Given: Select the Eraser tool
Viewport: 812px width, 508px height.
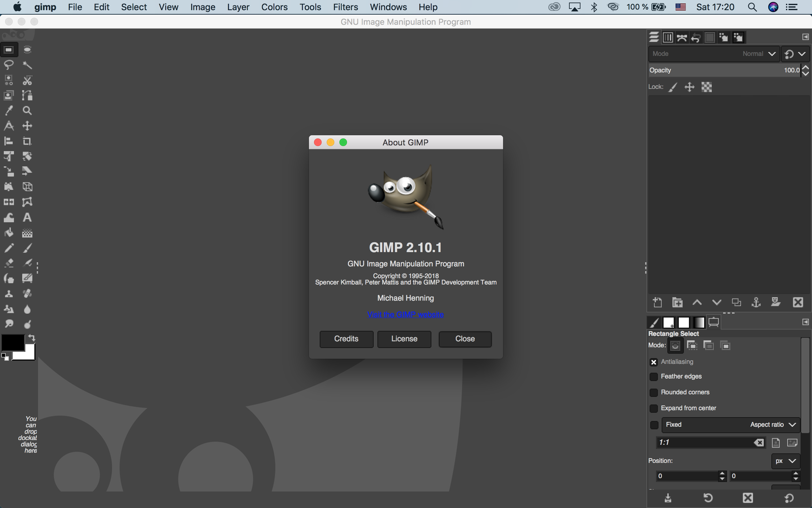Looking at the screenshot, I should coord(9,263).
